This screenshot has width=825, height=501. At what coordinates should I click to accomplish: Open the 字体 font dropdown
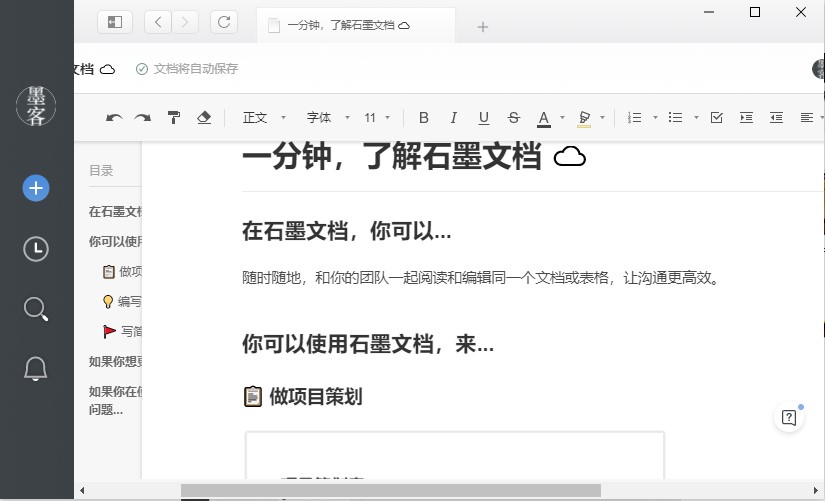(x=327, y=118)
